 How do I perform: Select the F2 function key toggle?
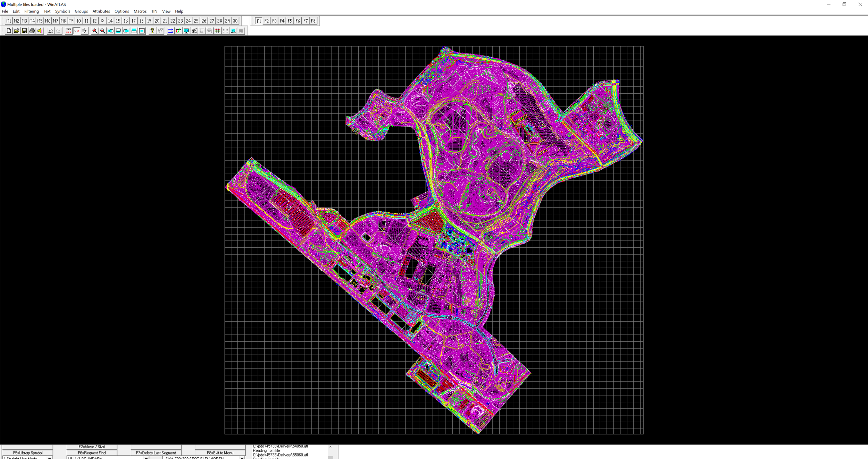[267, 21]
